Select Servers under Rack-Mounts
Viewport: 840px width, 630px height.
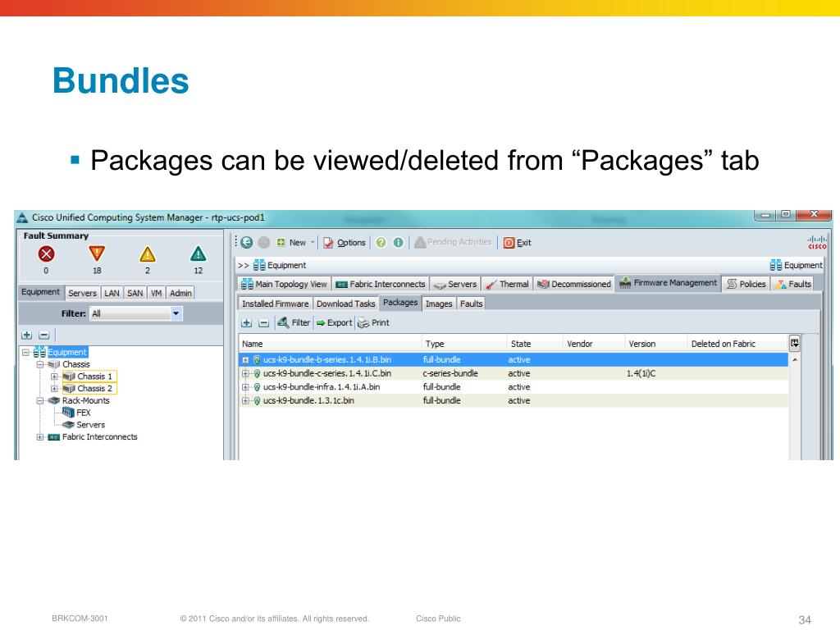pos(84,425)
